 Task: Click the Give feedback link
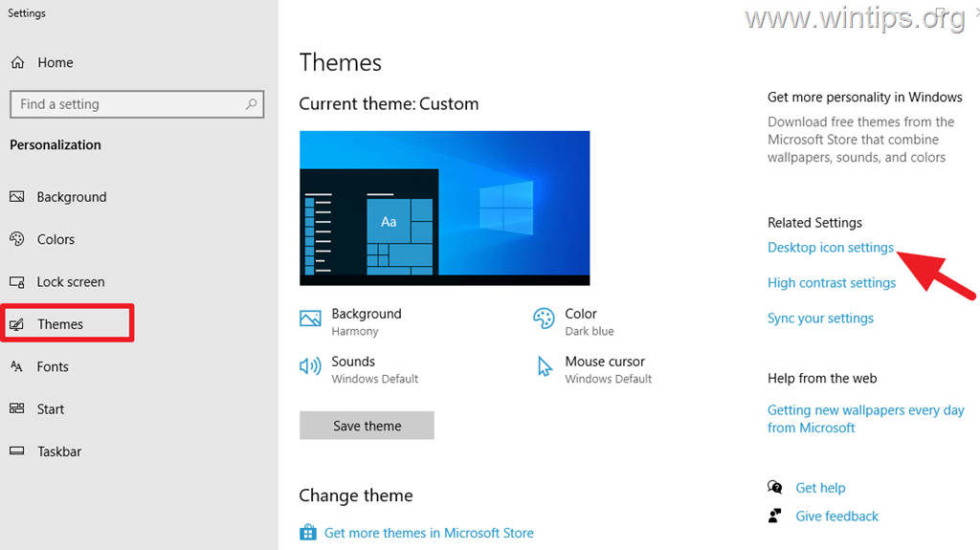point(836,517)
